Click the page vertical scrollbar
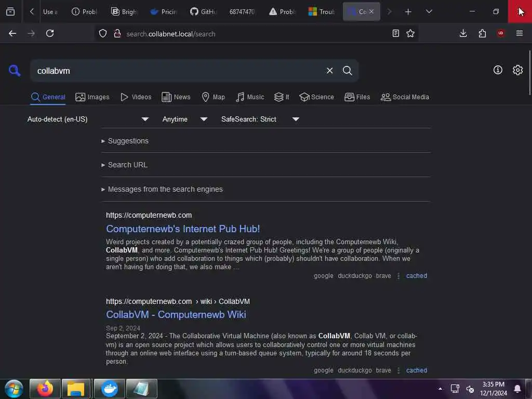The width and height of the screenshot is (532, 399). pyautogui.click(x=529, y=73)
